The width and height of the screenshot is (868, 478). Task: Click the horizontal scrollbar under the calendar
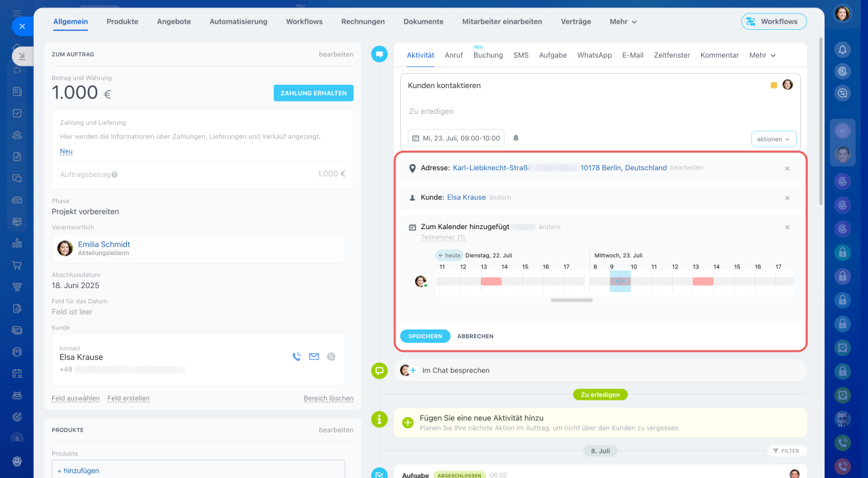[572, 300]
